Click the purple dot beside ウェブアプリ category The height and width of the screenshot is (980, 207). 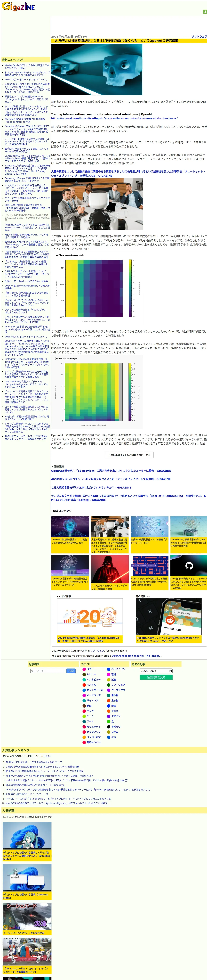click(x=108, y=690)
